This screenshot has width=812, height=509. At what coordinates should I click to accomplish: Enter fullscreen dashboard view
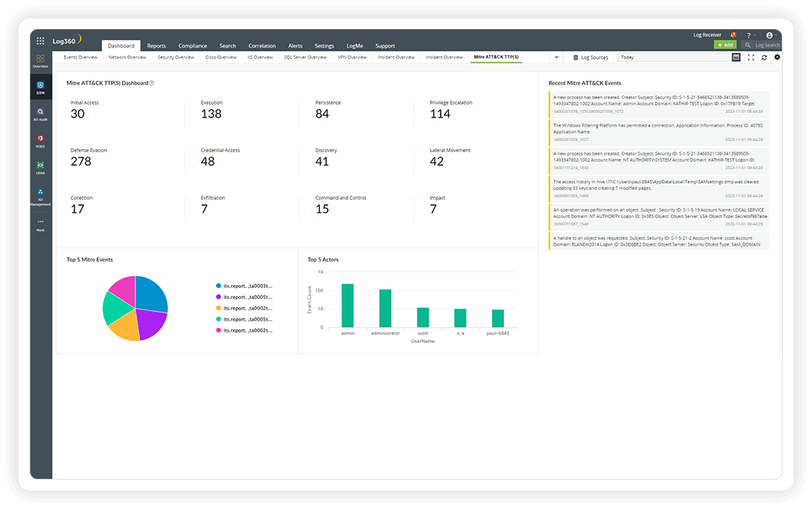[x=751, y=57]
